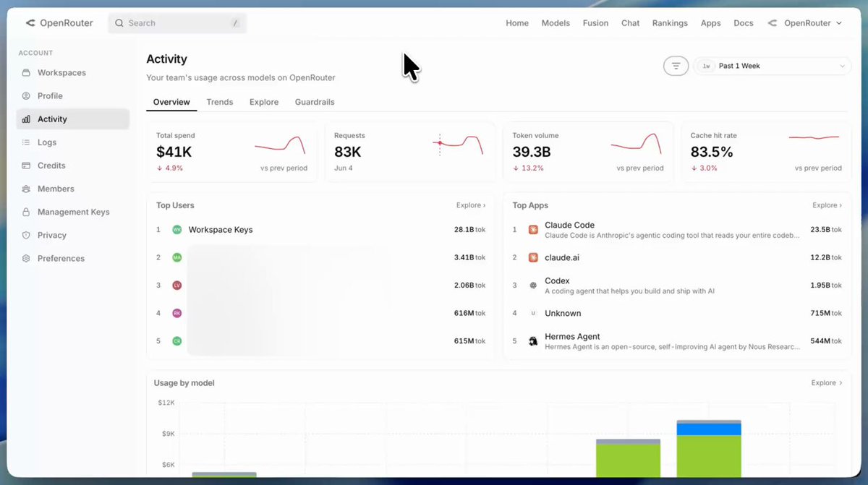Open the Profile sidebar icon

pyautogui.click(x=26, y=96)
